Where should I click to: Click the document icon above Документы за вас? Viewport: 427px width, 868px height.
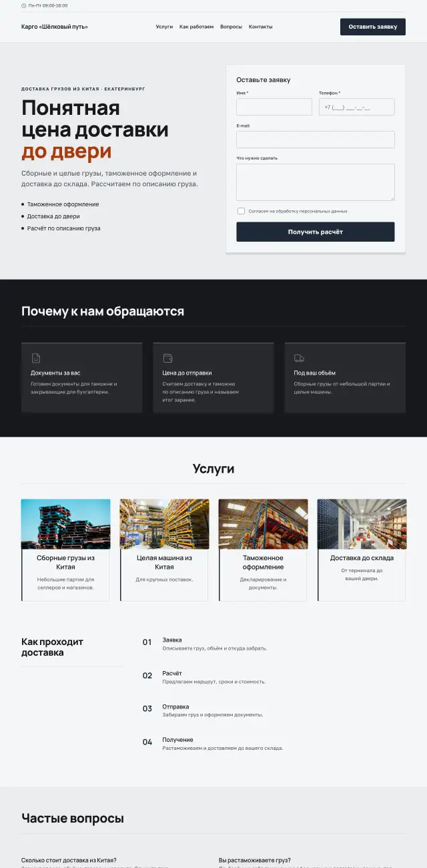(36, 359)
